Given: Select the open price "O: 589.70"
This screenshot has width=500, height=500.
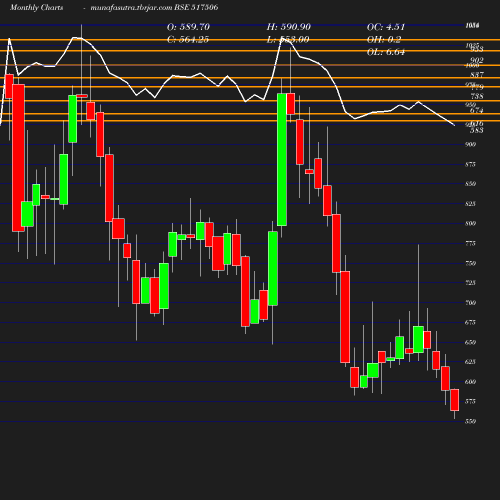Looking at the screenshot, I should (x=188, y=27).
